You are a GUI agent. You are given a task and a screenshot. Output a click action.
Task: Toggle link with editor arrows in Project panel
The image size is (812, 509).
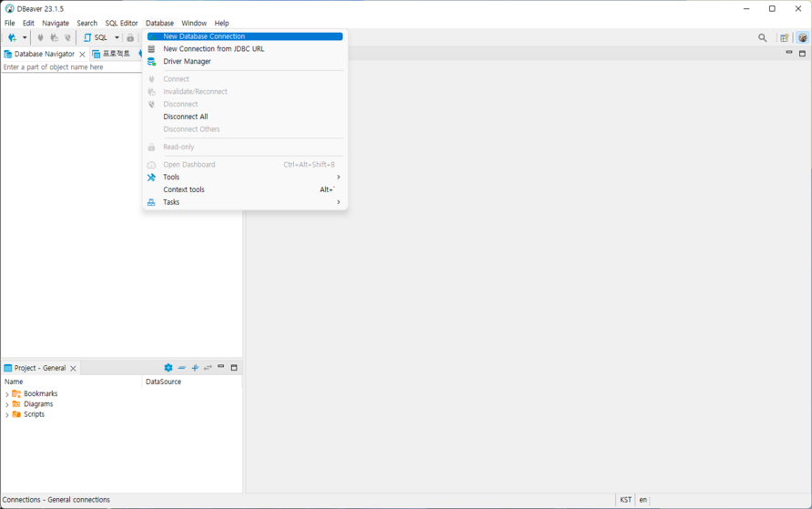coord(208,368)
